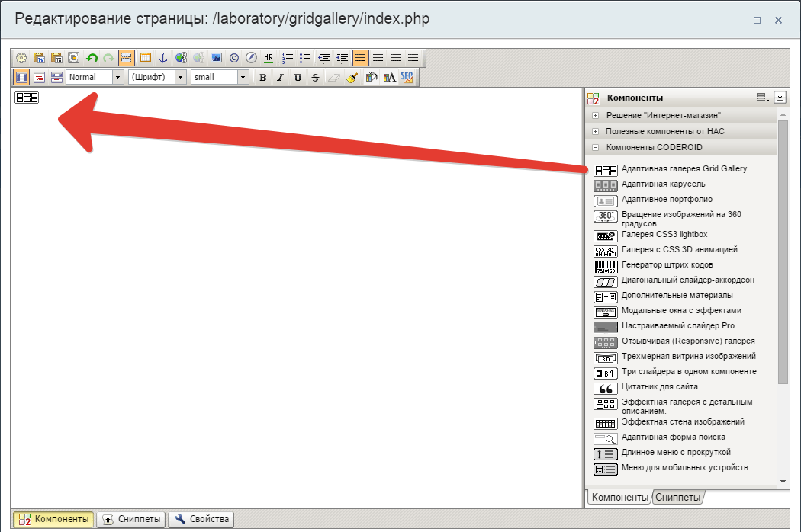Collapse the Компоненты CODEROID section
Viewport: 801px width, 532px height.
[595, 147]
